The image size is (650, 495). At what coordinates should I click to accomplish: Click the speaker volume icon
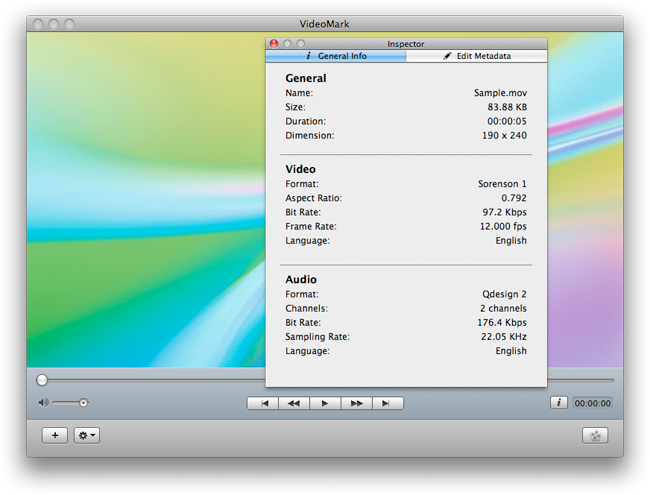click(43, 403)
